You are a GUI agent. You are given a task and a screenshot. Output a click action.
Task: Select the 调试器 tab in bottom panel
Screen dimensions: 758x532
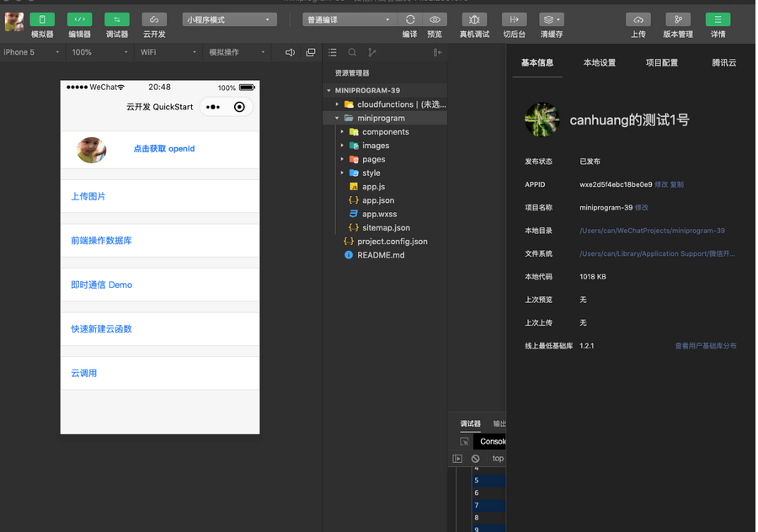coord(470,423)
